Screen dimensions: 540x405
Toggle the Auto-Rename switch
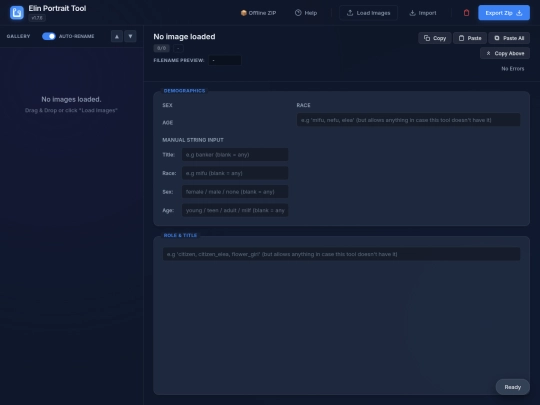pos(49,36)
